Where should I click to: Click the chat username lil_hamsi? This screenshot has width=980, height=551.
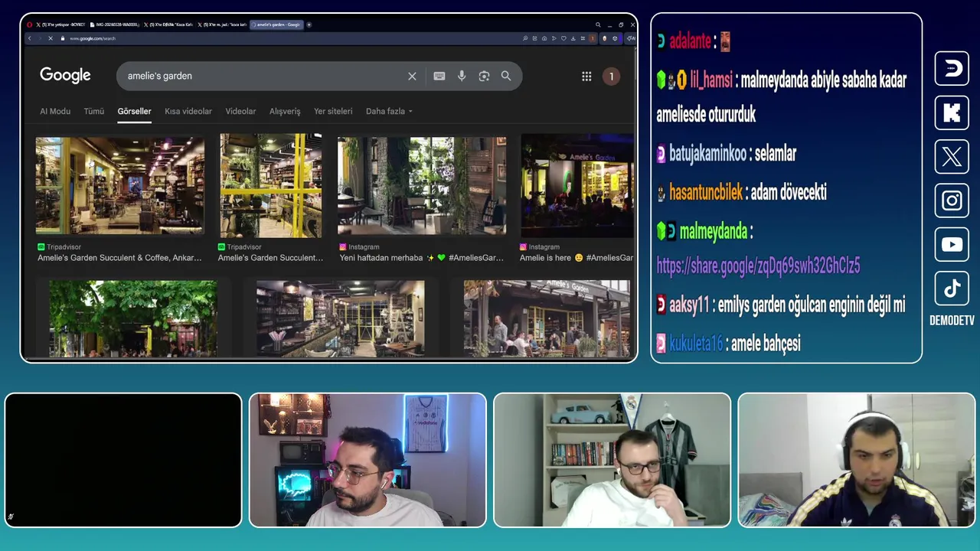(710, 80)
